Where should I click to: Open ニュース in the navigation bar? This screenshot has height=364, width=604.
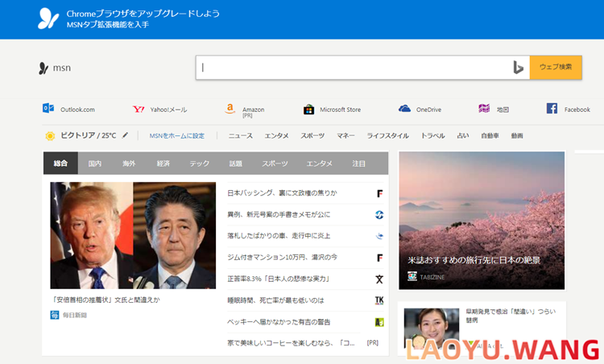[240, 135]
